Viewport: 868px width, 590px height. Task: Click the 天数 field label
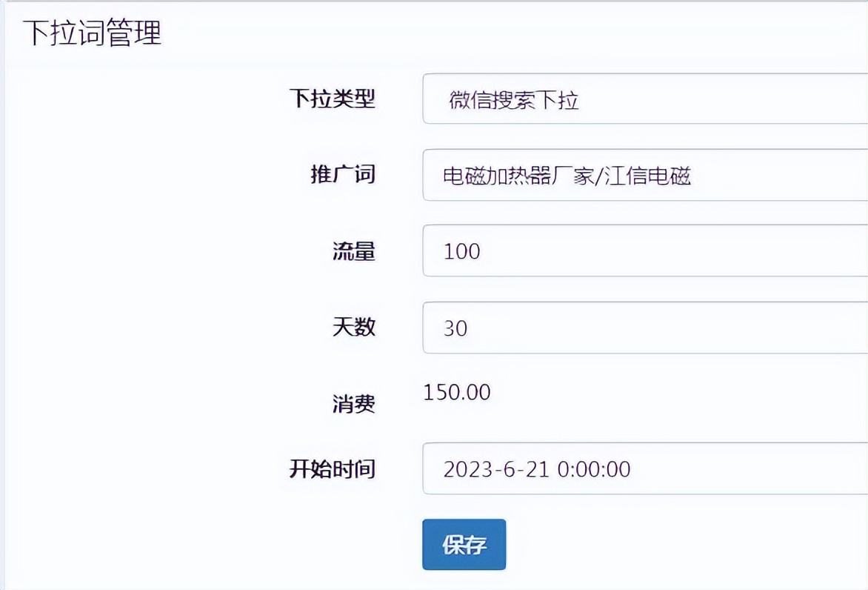[355, 328]
